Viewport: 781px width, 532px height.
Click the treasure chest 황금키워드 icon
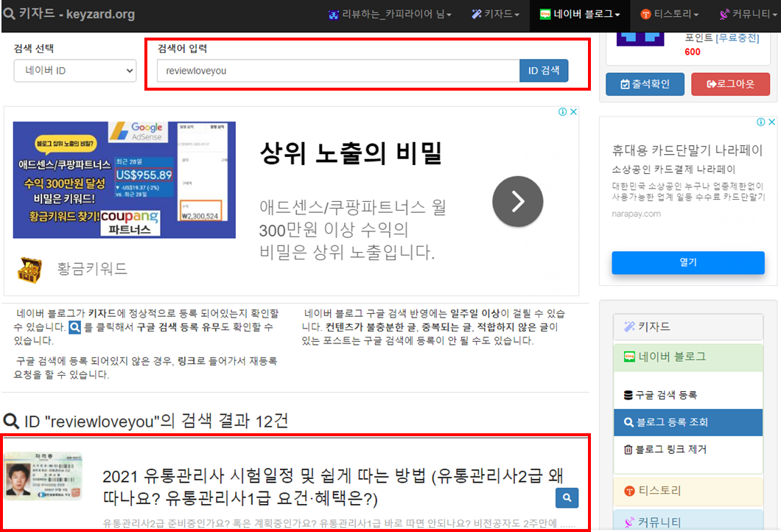[x=29, y=270]
